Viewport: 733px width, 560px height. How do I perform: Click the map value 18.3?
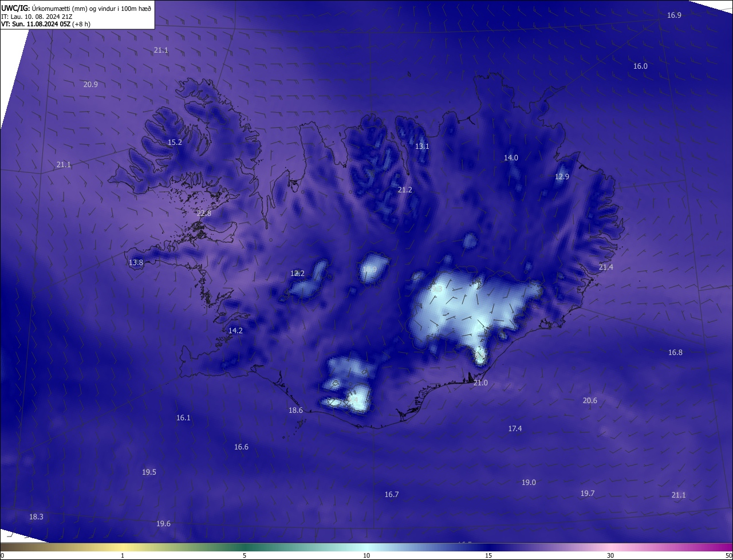click(x=36, y=517)
